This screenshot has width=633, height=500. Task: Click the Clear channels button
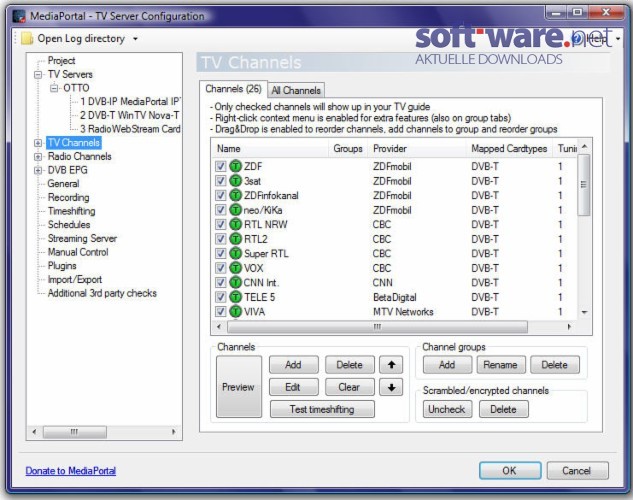[x=350, y=387]
